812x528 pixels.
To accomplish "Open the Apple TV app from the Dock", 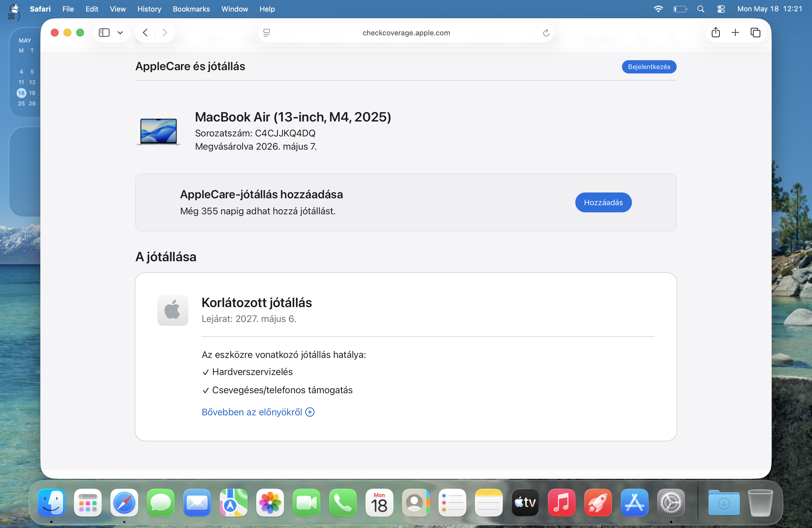I will 525,503.
